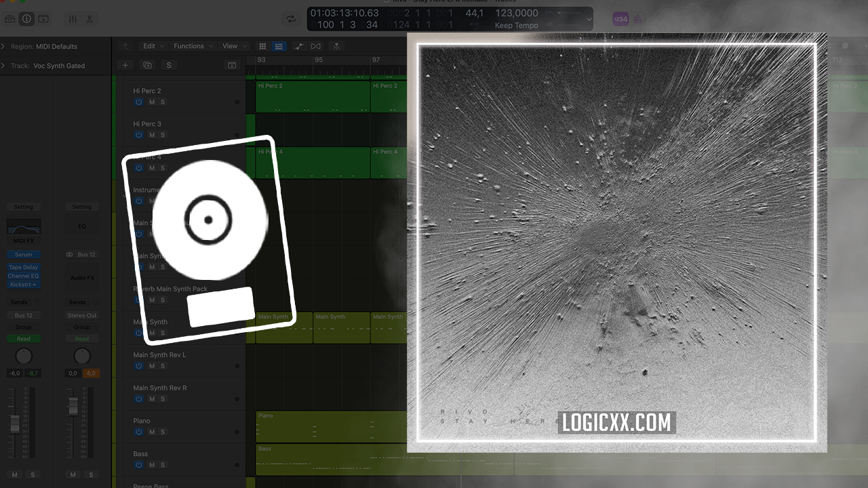This screenshot has width=868, height=488.
Task: Expand the Region MIDI Defaults disclosure triangle
Action: 3,47
